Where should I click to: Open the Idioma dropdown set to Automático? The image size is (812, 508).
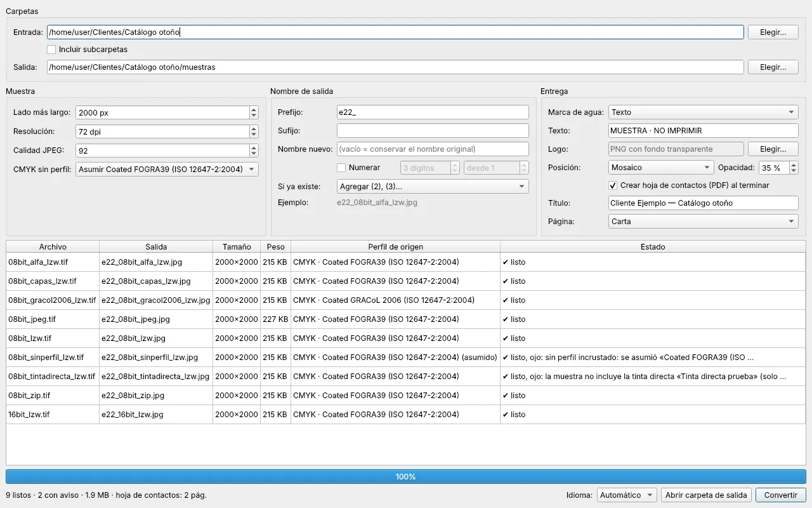click(627, 495)
